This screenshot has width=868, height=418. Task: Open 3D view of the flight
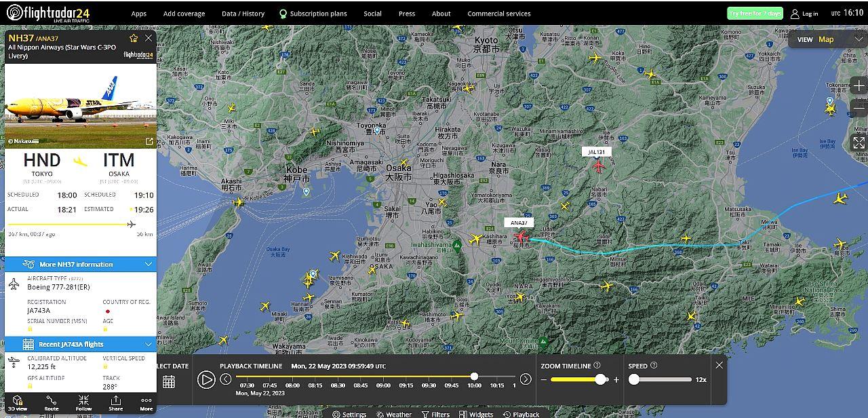(18, 403)
